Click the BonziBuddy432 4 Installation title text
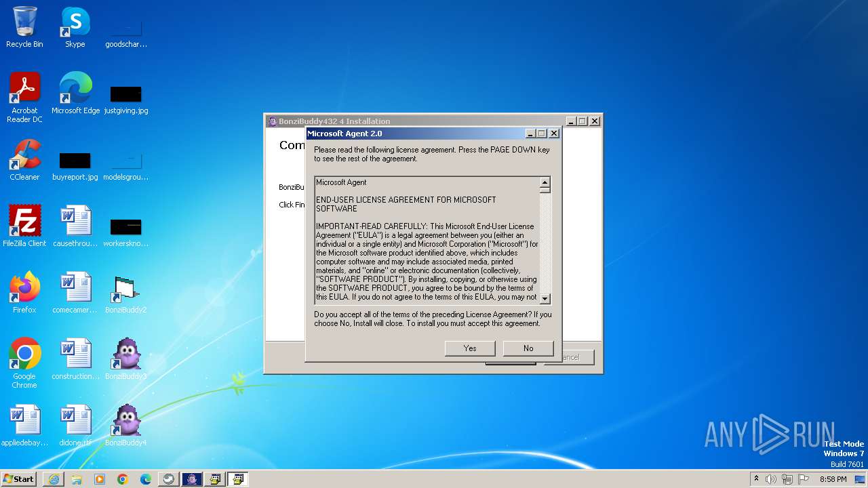 tap(334, 121)
